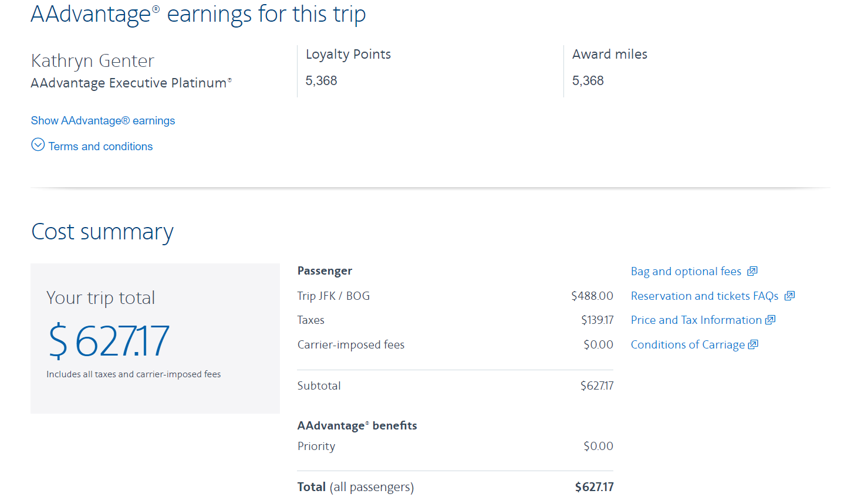Viewport: 861px width, 504px height.
Task: Collapse the AAdvantage benefits section
Action: (357, 425)
